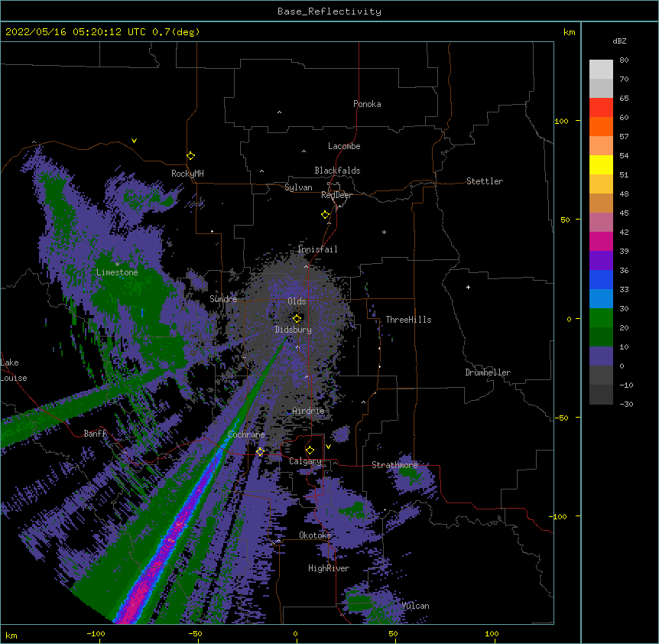Image resolution: width=659 pixels, height=644 pixels.
Task: Click the Banff town label
Action: [95, 434]
